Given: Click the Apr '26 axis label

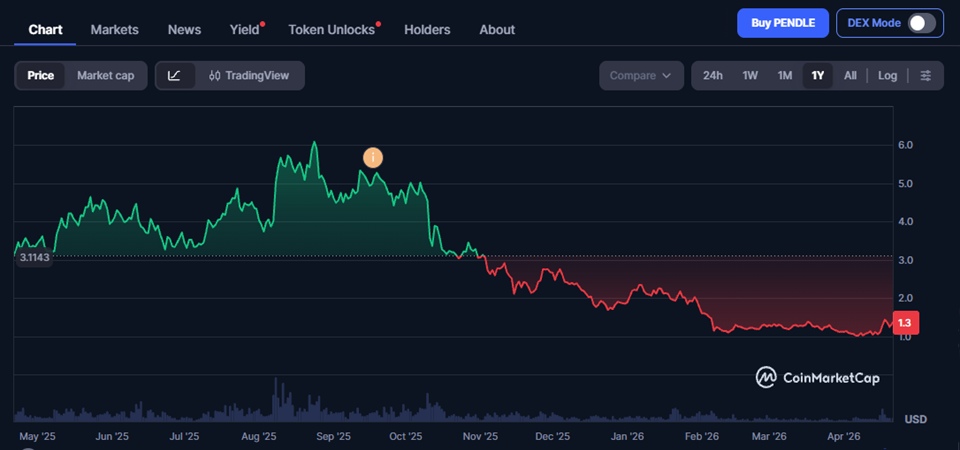Looking at the screenshot, I should [x=844, y=437].
